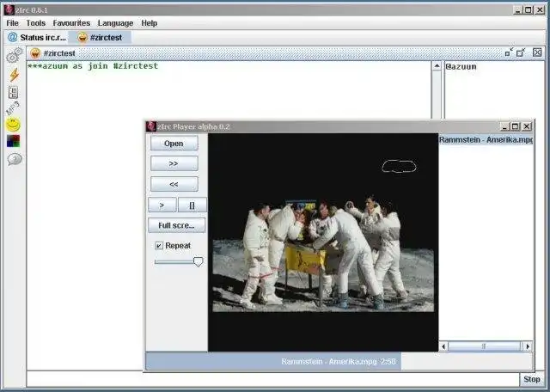
Task: Click the video display in player
Action: [323, 242]
